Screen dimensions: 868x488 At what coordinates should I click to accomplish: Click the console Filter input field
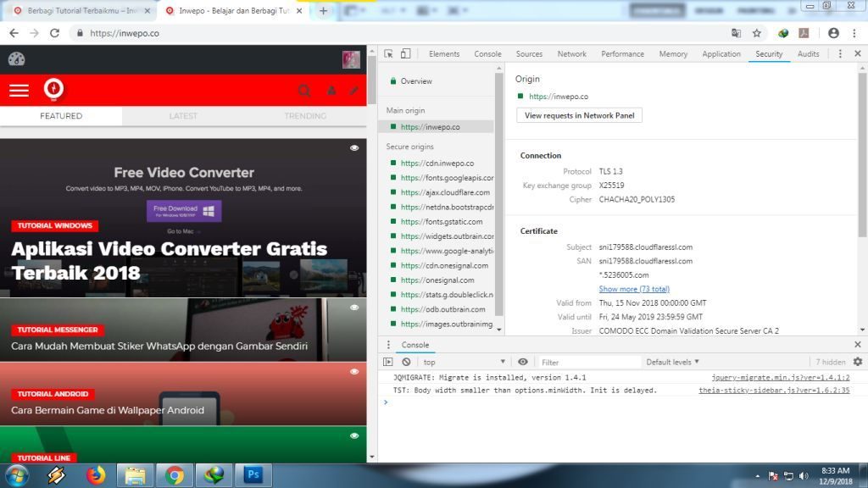click(x=589, y=362)
